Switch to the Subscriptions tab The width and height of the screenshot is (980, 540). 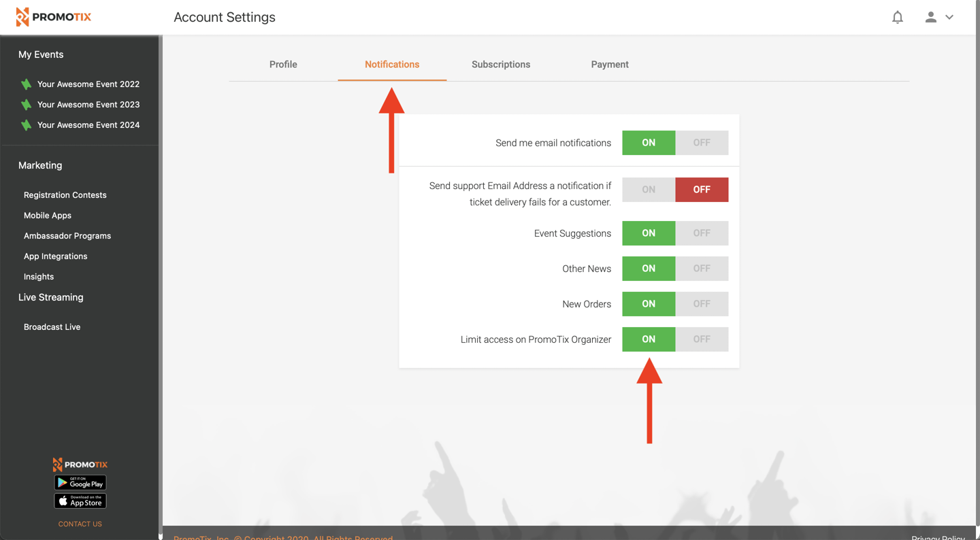pyautogui.click(x=500, y=64)
